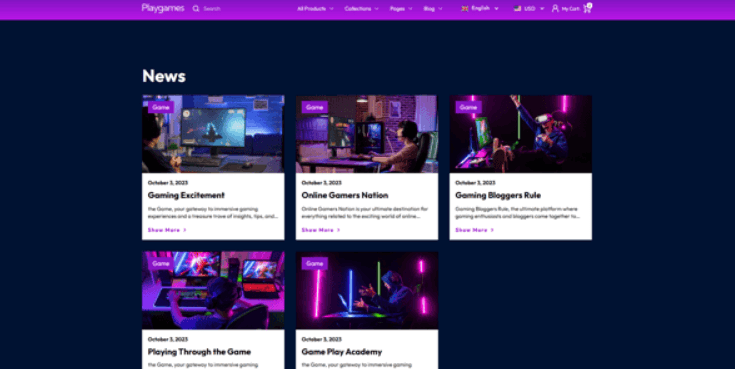
Task: Click the Gaming Excitement description text
Action: pos(213,213)
